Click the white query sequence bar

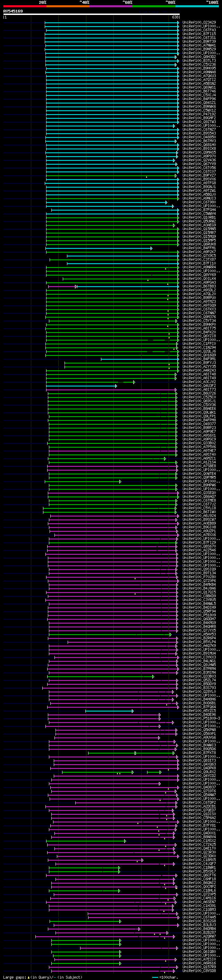[92, 15]
